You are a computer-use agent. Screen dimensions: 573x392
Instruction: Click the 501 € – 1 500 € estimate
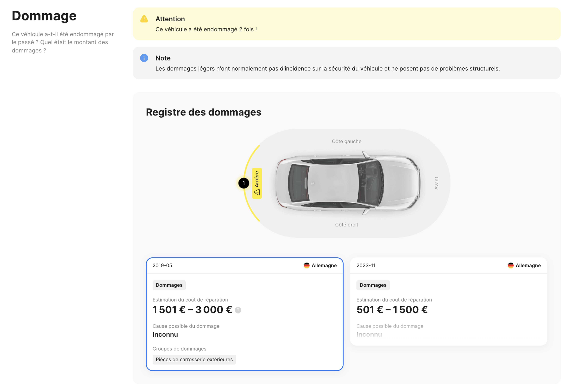(392, 310)
